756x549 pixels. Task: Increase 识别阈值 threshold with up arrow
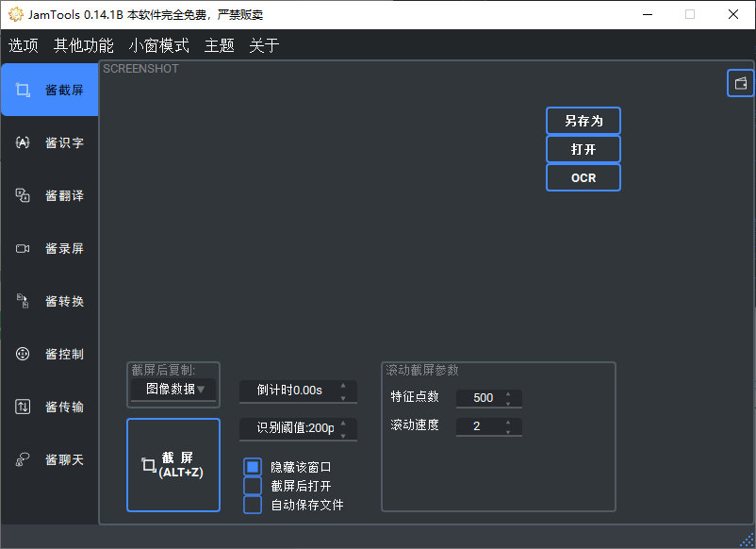pyautogui.click(x=343, y=424)
